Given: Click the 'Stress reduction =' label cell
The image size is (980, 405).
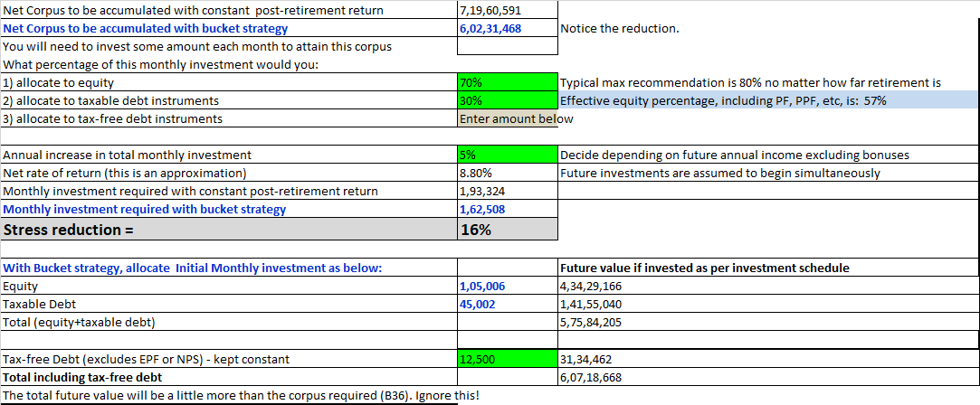Looking at the screenshot, I should [x=229, y=229].
